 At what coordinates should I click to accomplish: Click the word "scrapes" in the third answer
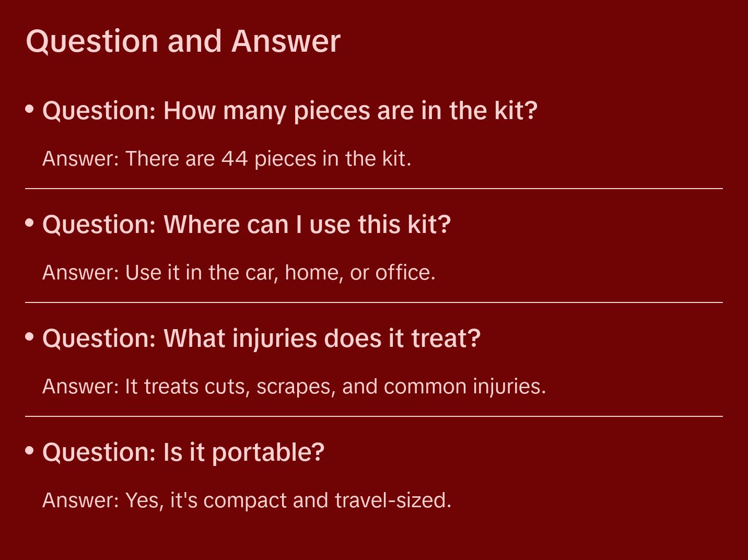click(x=295, y=387)
